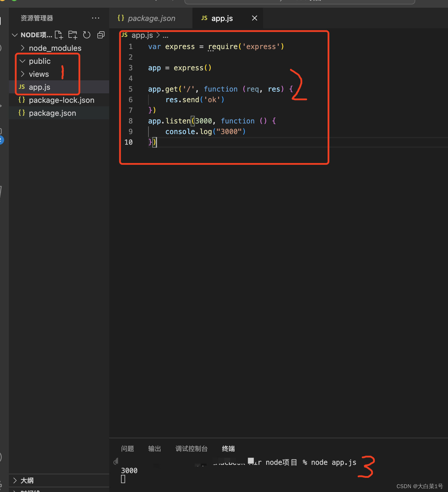Click the console.log("3000") statement
The image size is (448, 492).
205,132
